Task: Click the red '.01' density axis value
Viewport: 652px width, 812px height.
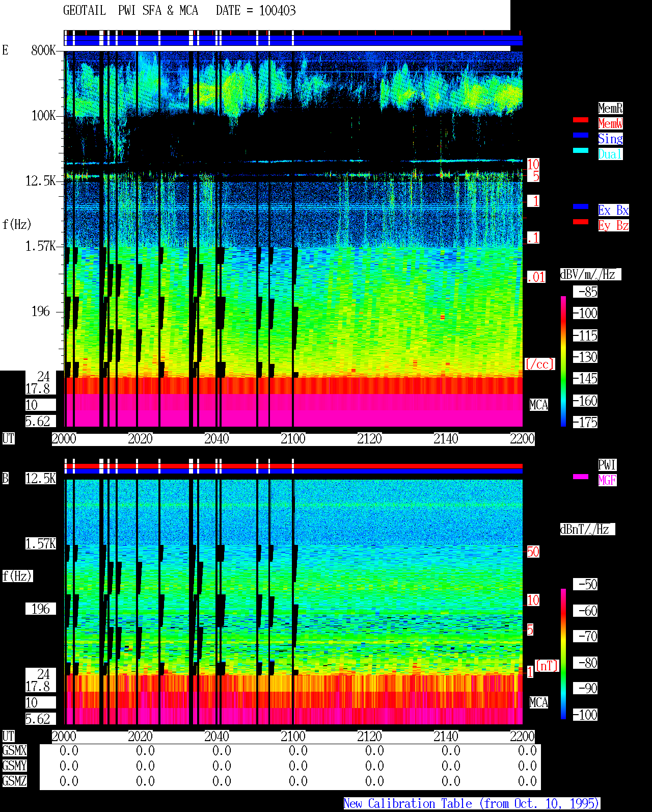Action: [x=536, y=277]
